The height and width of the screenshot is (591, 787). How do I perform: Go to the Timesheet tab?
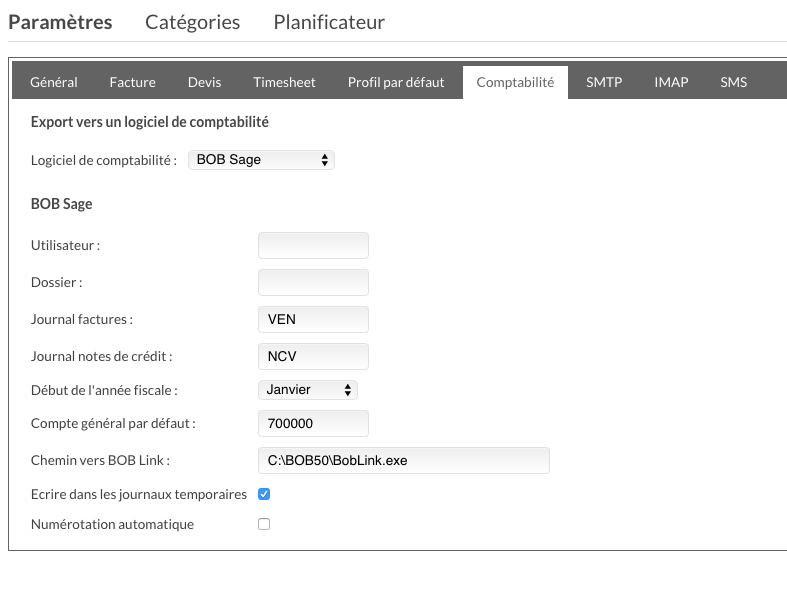tap(284, 82)
